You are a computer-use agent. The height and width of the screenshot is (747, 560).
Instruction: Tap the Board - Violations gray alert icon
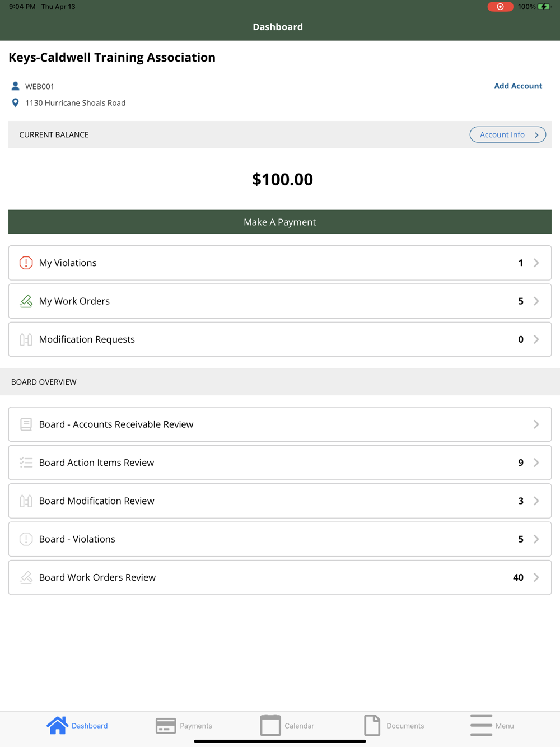26,539
